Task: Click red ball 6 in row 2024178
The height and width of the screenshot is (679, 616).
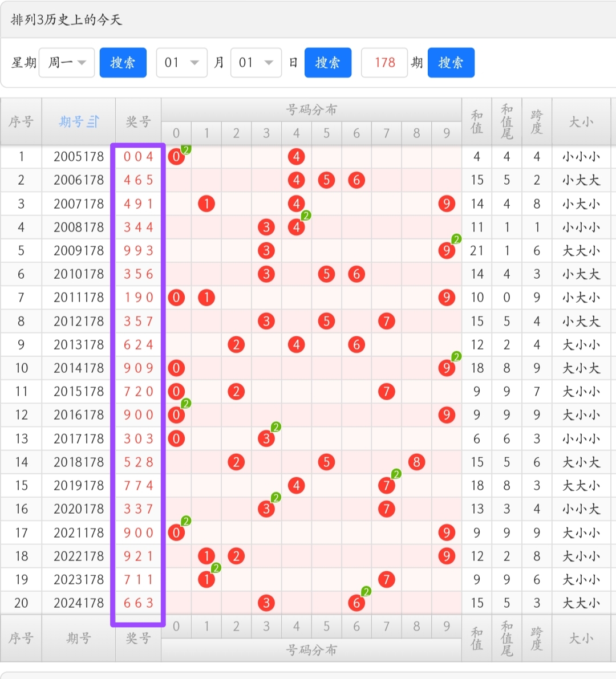Action: pos(356,603)
